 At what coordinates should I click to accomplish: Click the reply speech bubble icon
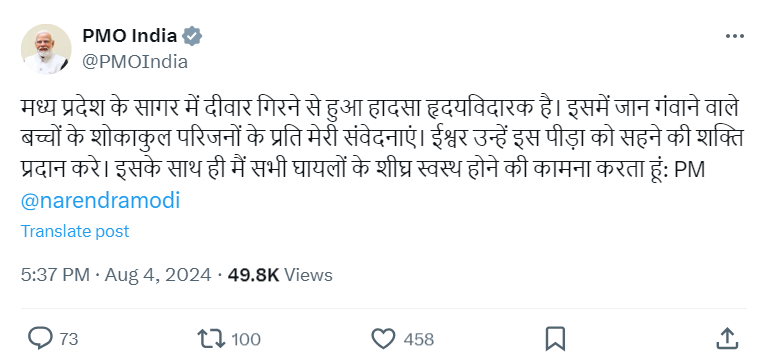pos(40,338)
